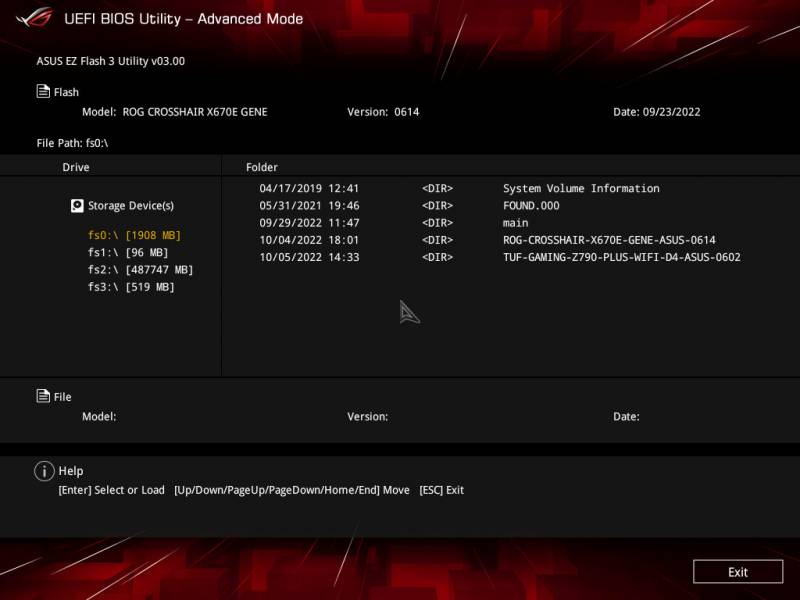Click the 05/31/2021 19:46 date entry

point(309,206)
